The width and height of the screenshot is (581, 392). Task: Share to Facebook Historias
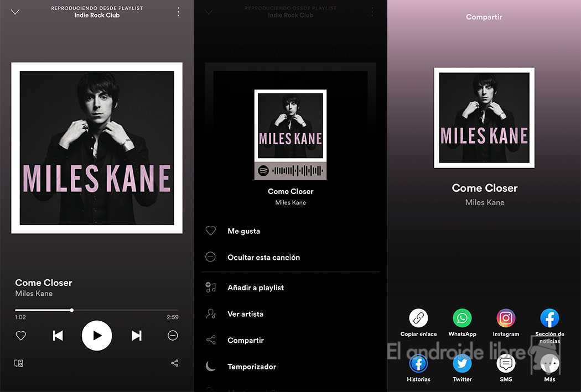click(x=418, y=363)
